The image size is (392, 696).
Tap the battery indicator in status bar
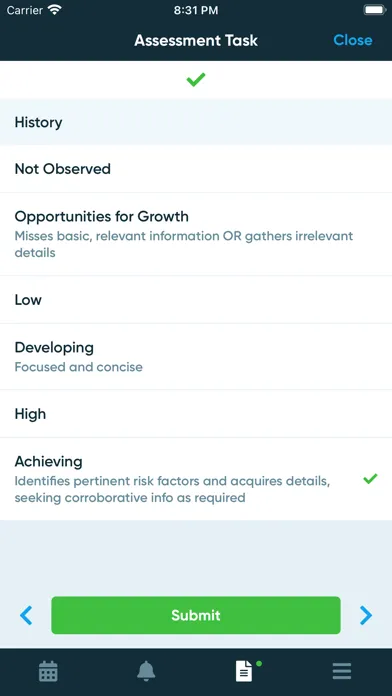[374, 10]
